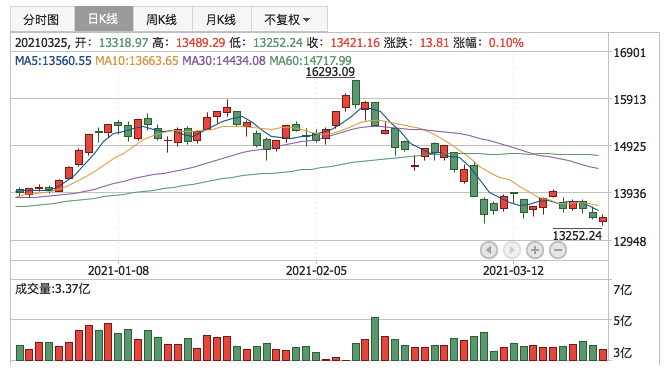Click the 成交量:3.37亿 volume label

[53, 289]
